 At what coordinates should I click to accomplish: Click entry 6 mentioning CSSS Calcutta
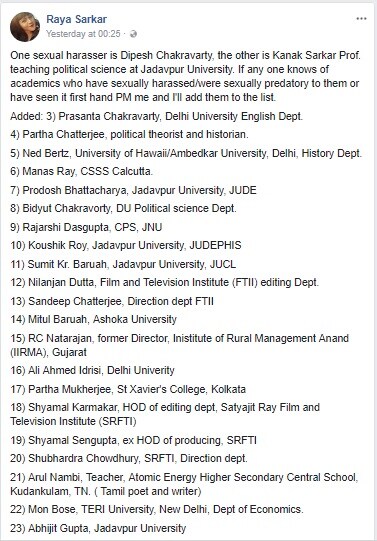(81, 171)
